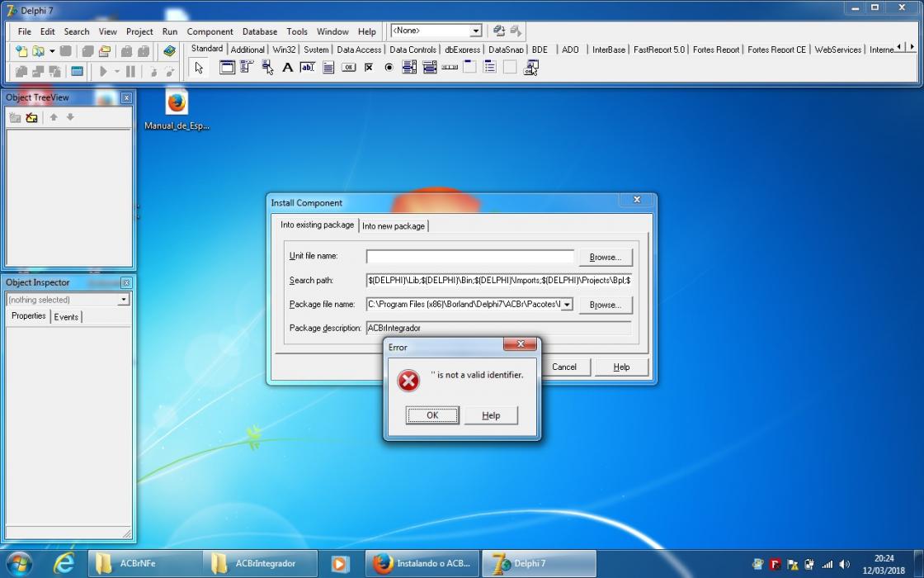This screenshot has width=924, height=578.
Task: Click the Unit file name field
Action: tap(469, 257)
